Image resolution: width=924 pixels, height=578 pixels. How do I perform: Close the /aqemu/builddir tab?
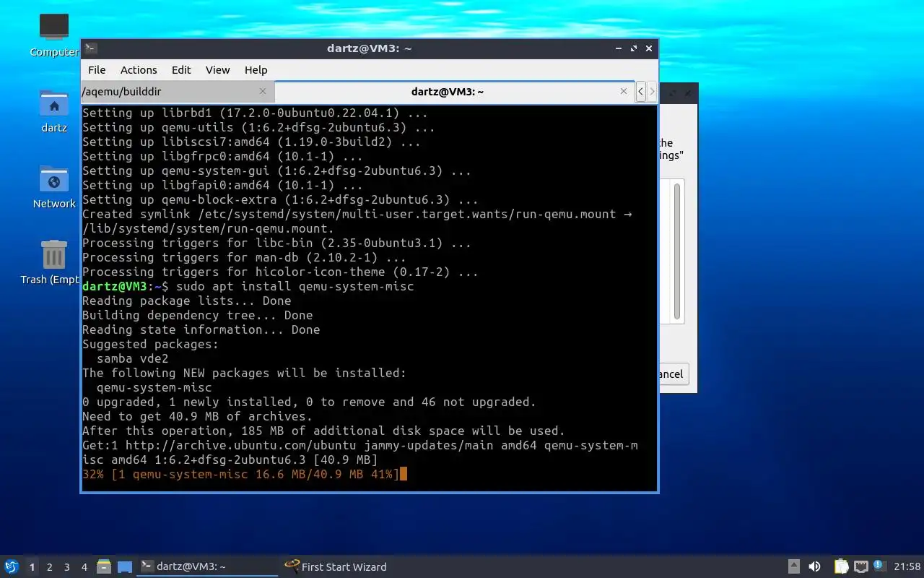click(262, 92)
